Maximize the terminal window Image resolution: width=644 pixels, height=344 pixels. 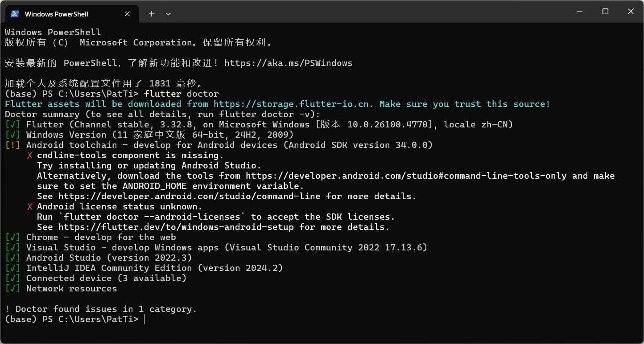[605, 12]
